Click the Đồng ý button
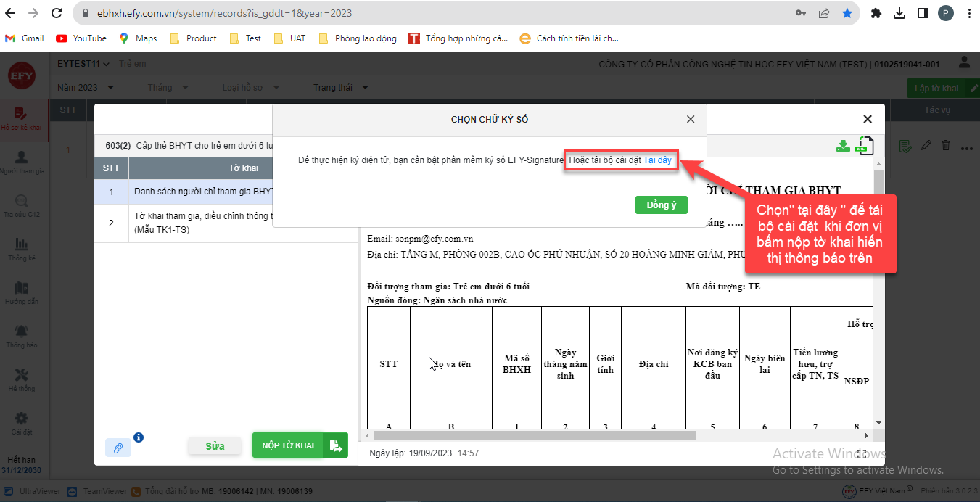The height and width of the screenshot is (502, 980). click(661, 205)
